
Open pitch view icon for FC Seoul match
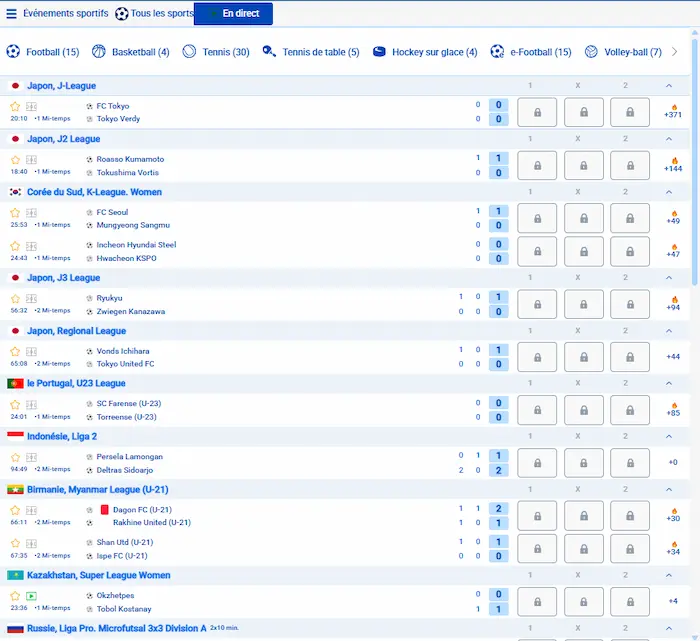tap(31, 212)
